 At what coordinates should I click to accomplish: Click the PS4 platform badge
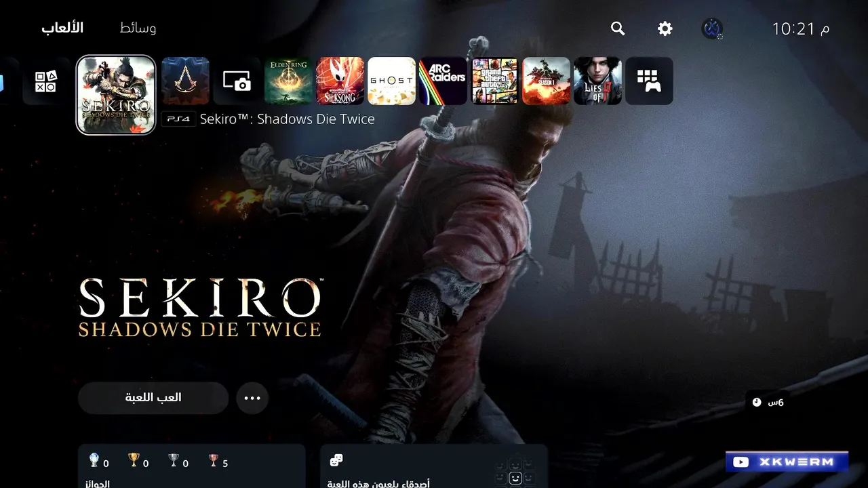point(178,119)
